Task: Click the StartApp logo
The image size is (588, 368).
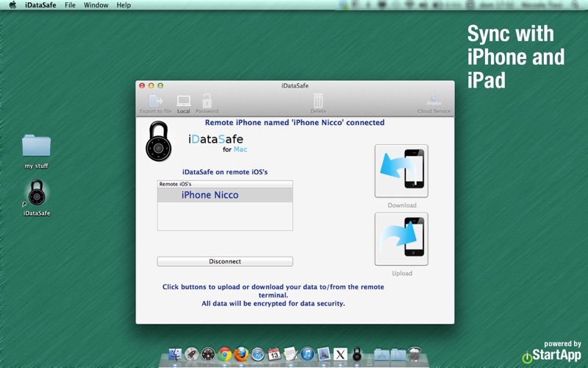Action: tap(551, 355)
